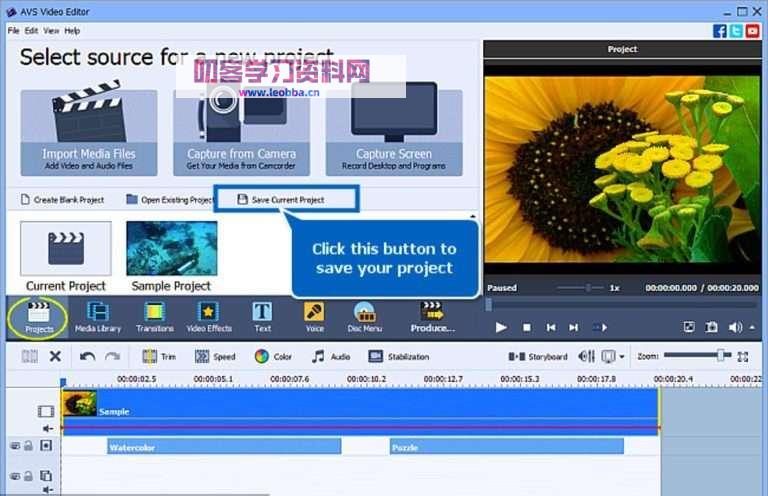
Task: Click the preview seek bar
Action: tap(622, 305)
